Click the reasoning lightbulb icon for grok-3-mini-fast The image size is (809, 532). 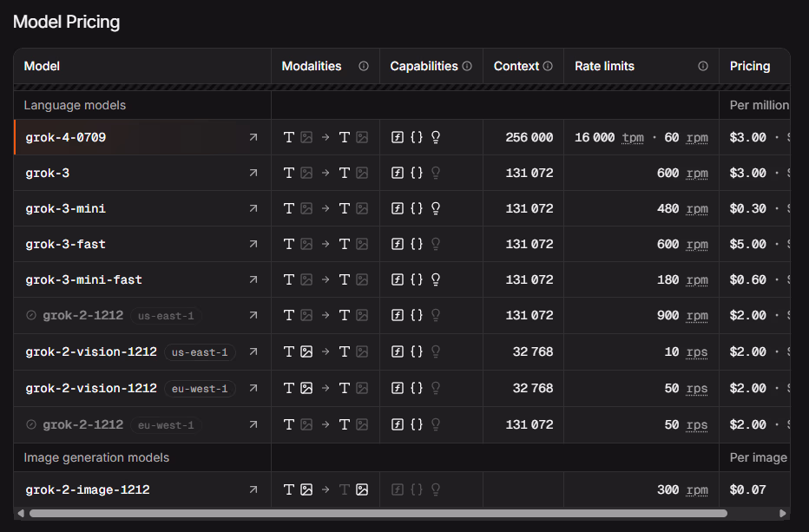coord(436,279)
